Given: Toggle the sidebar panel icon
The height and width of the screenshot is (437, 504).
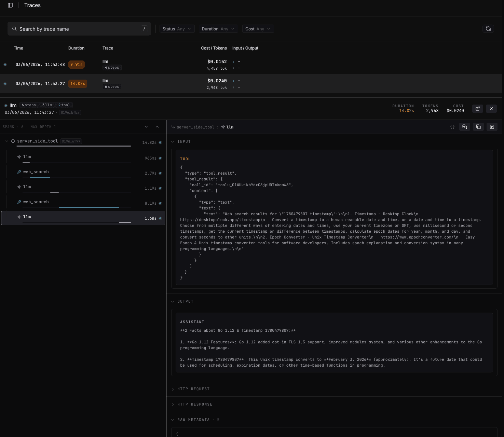Looking at the screenshot, I should click(10, 5).
